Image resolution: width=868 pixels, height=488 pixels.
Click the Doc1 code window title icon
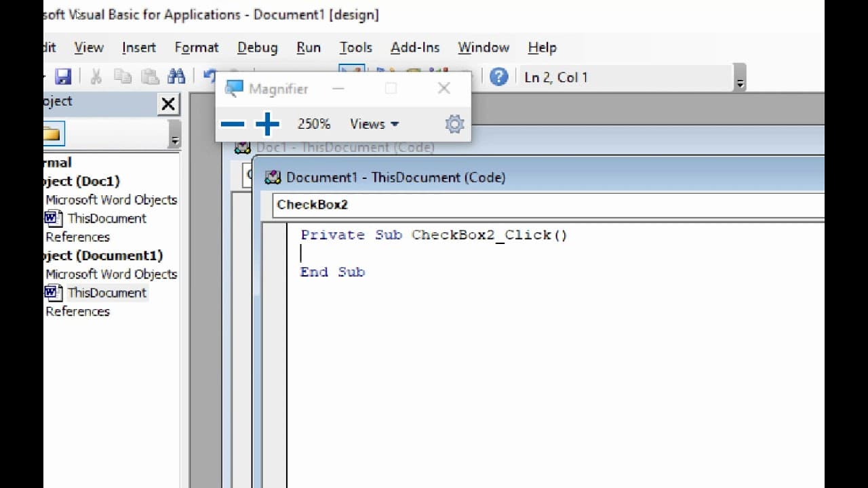point(242,147)
